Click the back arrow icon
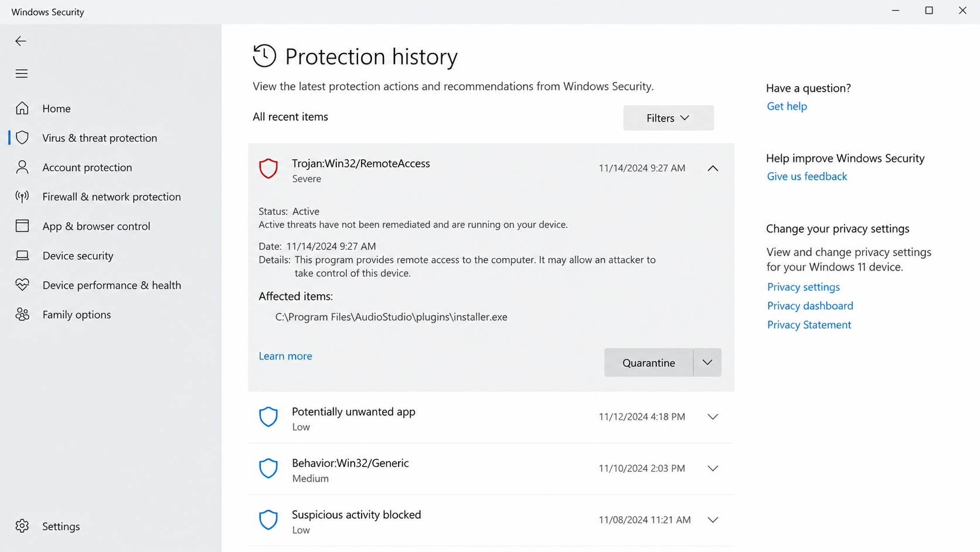The image size is (980, 552). (21, 41)
